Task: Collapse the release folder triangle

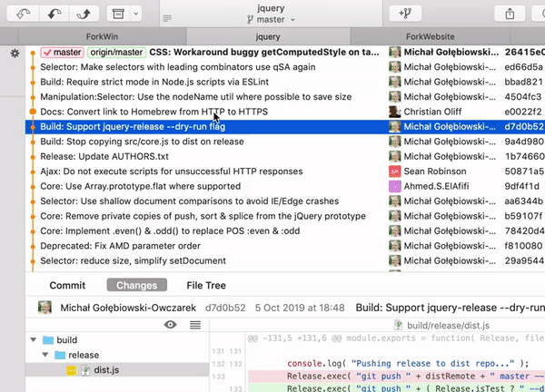Action: (x=45, y=355)
